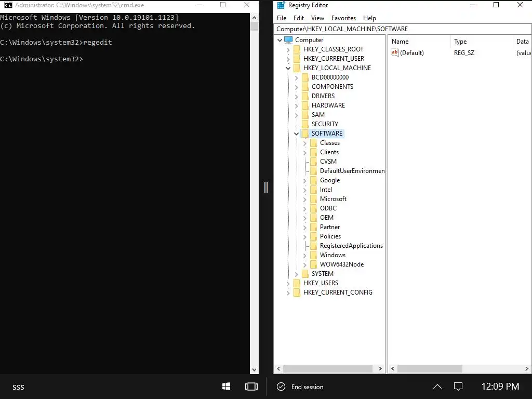Select the DefaultUserEnvironment key
The image size is (532, 399).
click(352, 171)
